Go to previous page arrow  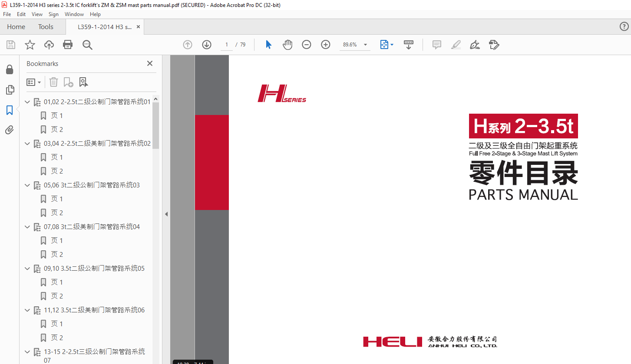coord(188,45)
